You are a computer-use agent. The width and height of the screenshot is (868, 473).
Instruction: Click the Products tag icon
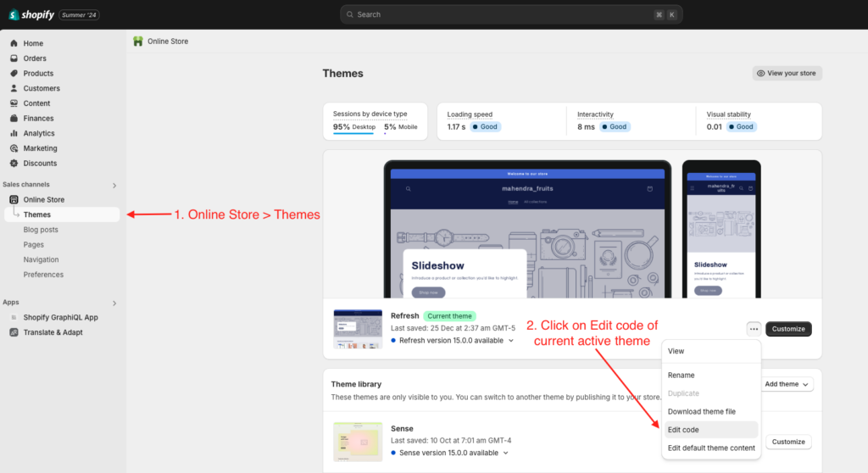14,74
